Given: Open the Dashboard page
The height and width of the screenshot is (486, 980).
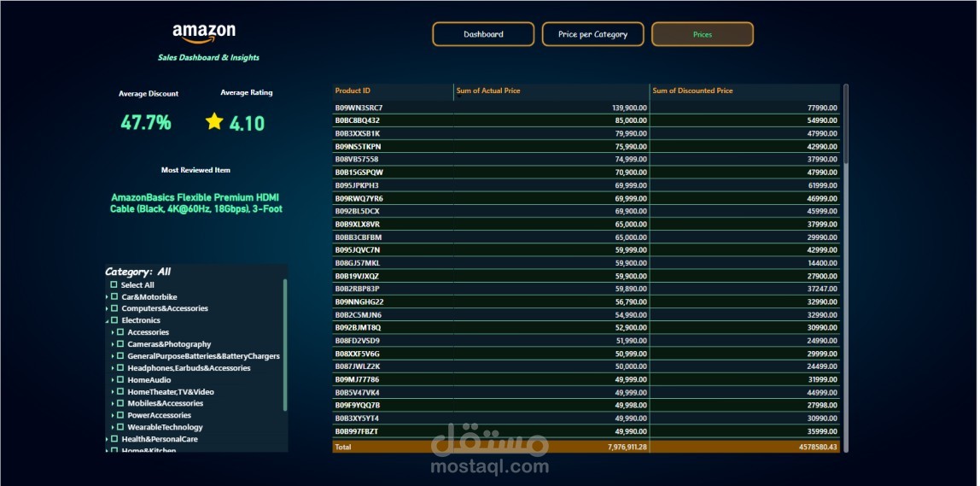Looking at the screenshot, I should click(x=483, y=34).
